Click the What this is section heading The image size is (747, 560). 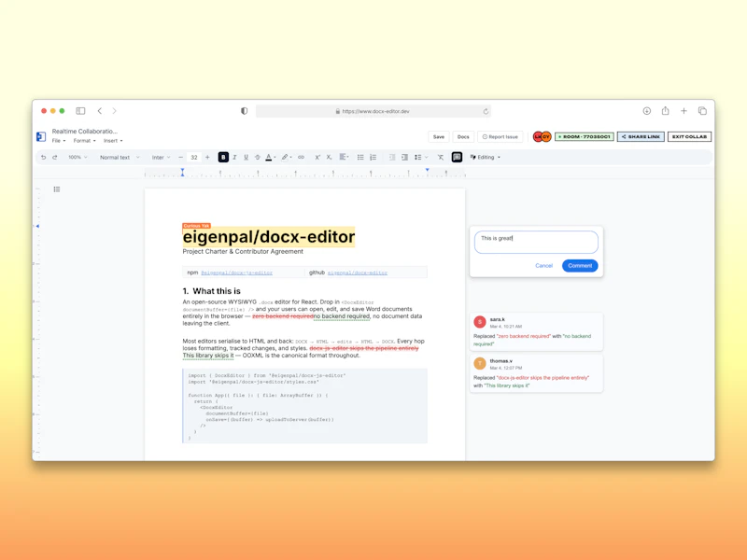(212, 291)
